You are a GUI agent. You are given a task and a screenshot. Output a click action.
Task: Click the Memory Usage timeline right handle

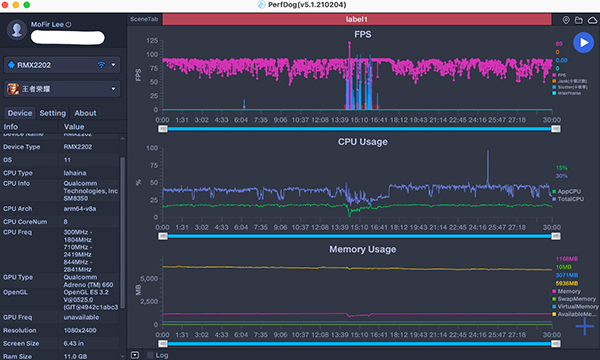556,344
